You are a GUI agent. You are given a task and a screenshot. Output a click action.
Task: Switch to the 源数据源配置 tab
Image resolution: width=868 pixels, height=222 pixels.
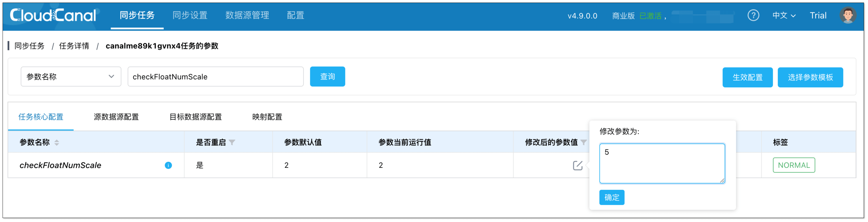(116, 117)
